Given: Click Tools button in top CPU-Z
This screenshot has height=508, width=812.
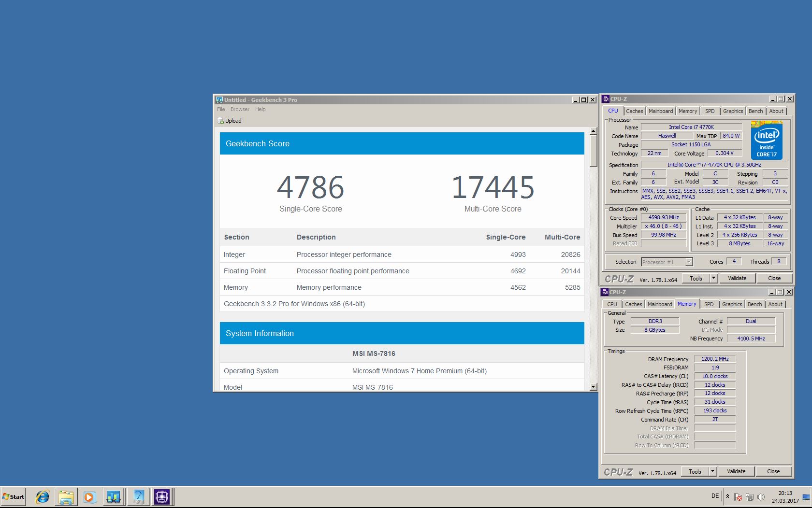Looking at the screenshot, I should click(696, 278).
